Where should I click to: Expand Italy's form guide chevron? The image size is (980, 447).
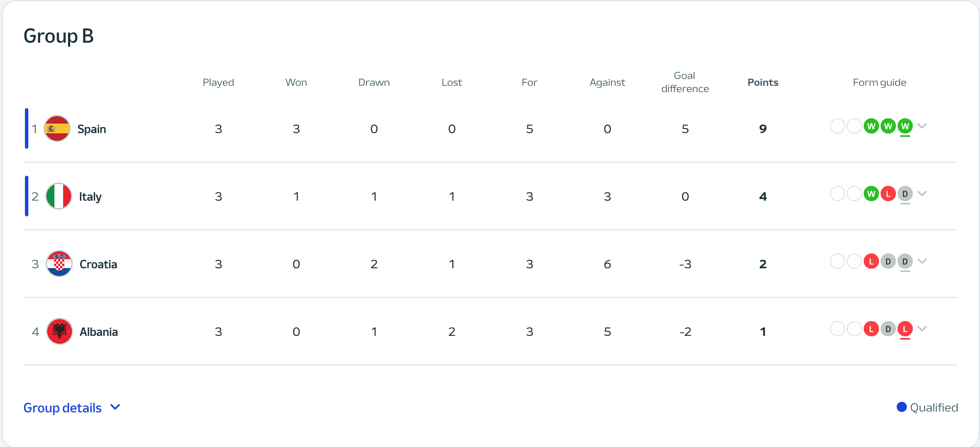(923, 194)
